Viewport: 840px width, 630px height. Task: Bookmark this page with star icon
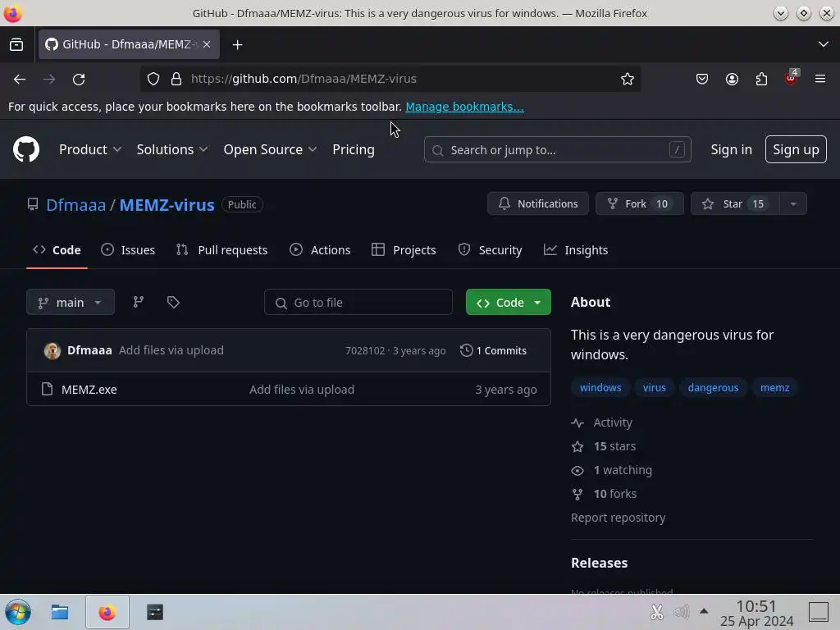point(628,80)
